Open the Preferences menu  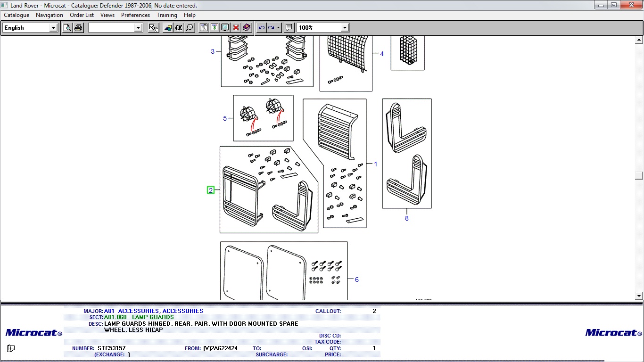(135, 15)
